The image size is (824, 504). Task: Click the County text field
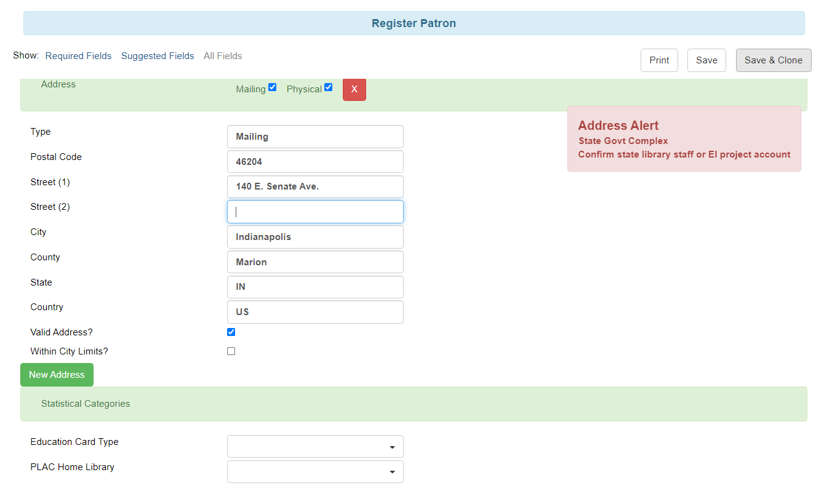pyautogui.click(x=315, y=262)
